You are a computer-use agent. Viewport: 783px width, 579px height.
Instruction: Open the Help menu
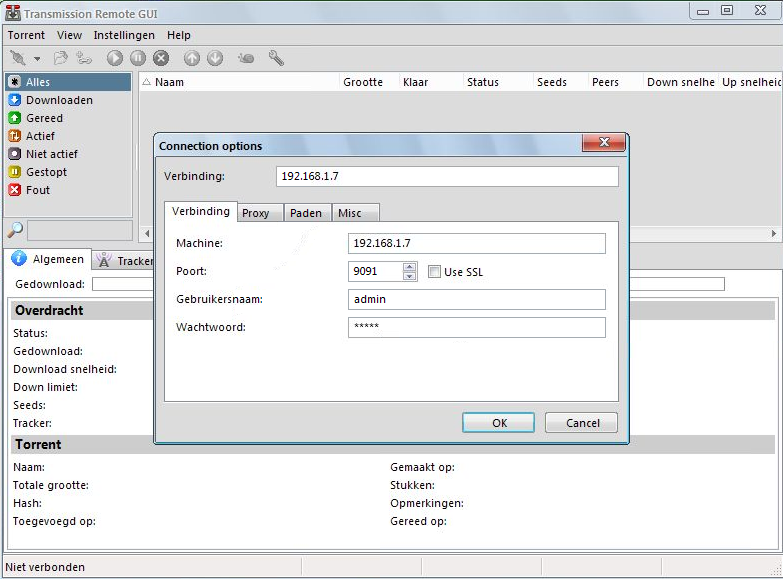[179, 35]
